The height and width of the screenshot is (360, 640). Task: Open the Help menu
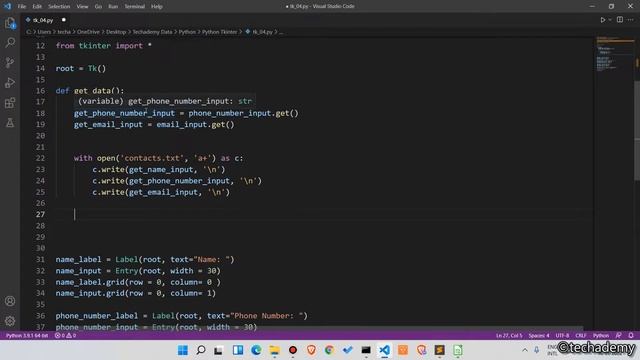[157, 7]
